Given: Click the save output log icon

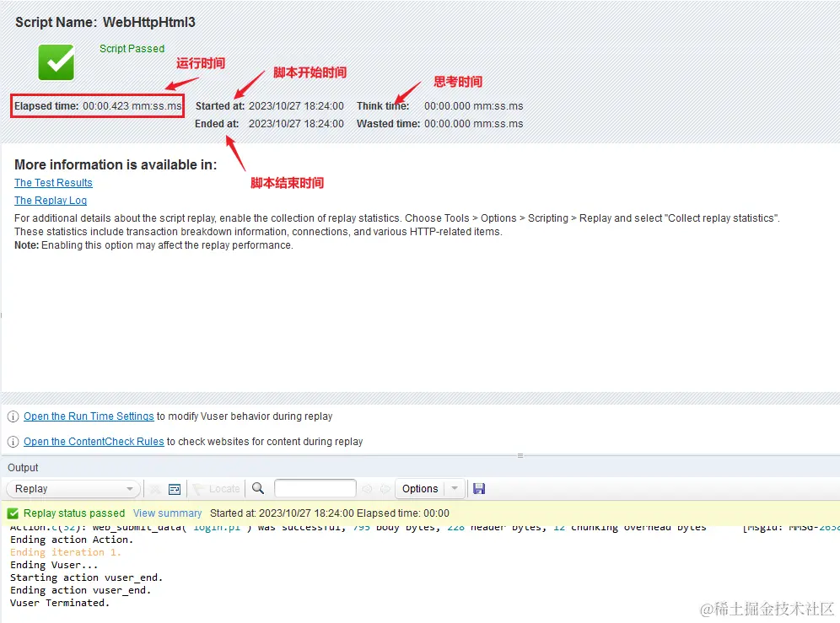Looking at the screenshot, I should [x=479, y=489].
